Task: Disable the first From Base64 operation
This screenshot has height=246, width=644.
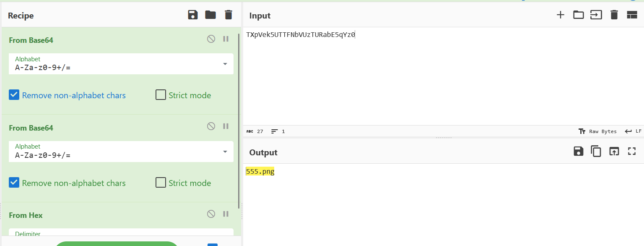Action: [x=211, y=39]
